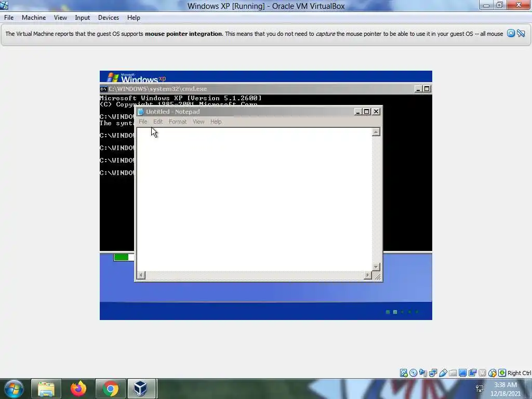Click Notepad's scroll down arrow

pyautogui.click(x=376, y=267)
